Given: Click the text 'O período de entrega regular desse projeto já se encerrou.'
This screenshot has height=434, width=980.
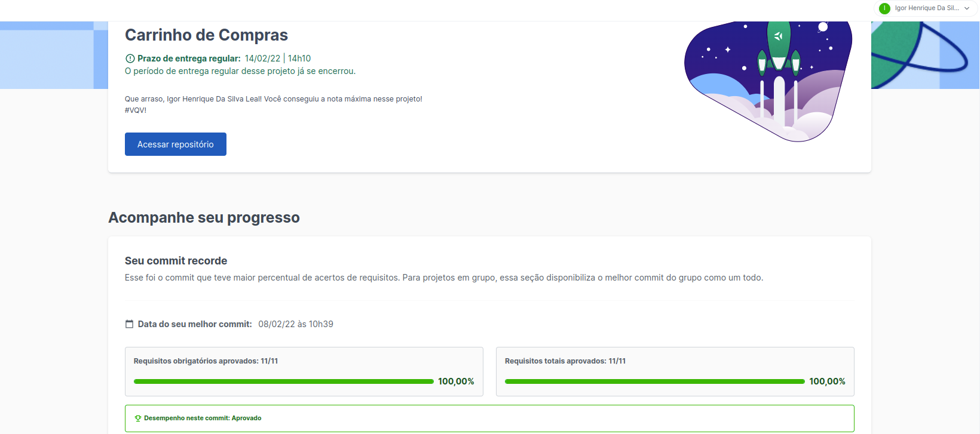Looking at the screenshot, I should 240,71.
